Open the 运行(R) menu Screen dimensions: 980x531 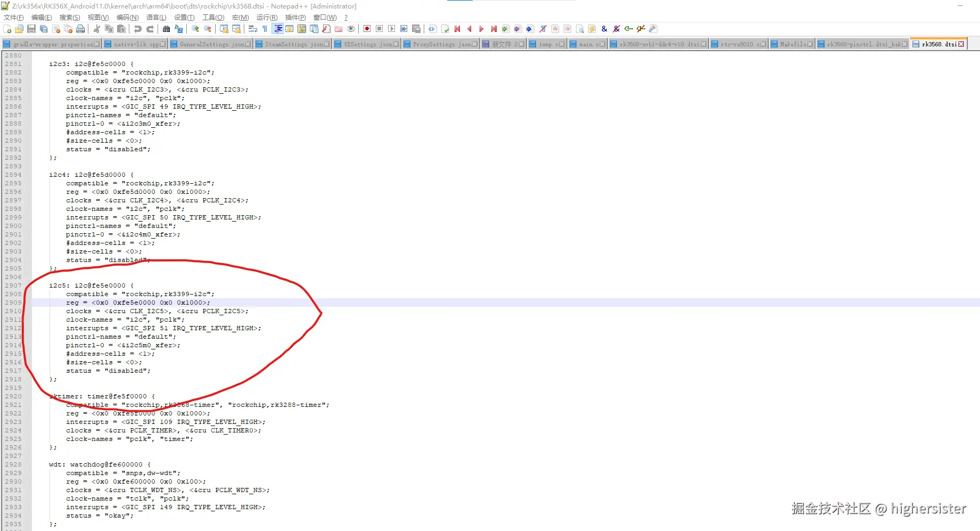pos(267,18)
